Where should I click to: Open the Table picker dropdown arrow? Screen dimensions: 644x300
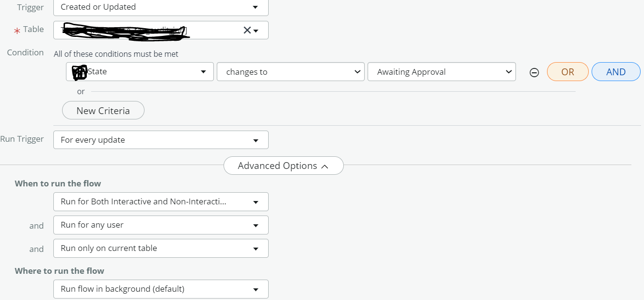pos(256,30)
